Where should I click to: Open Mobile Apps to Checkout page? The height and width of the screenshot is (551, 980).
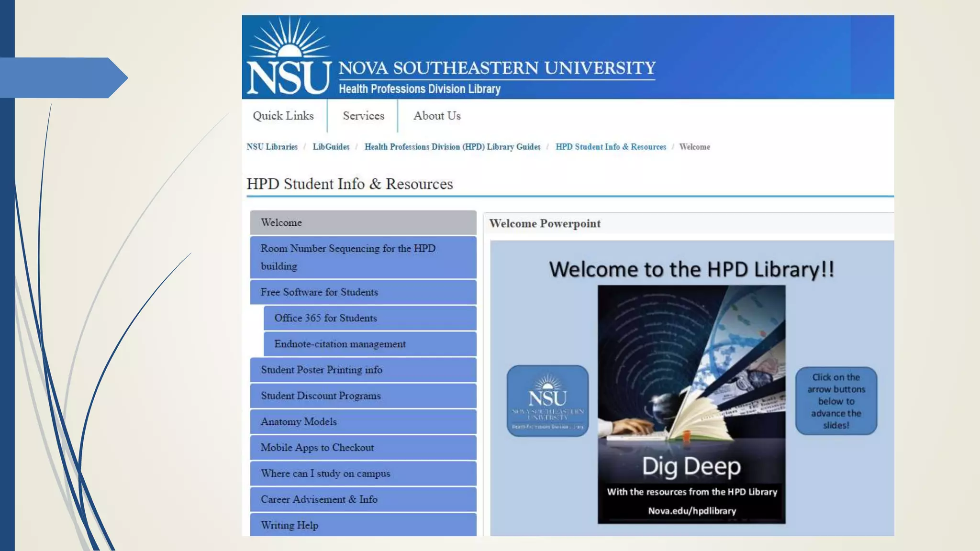point(363,448)
